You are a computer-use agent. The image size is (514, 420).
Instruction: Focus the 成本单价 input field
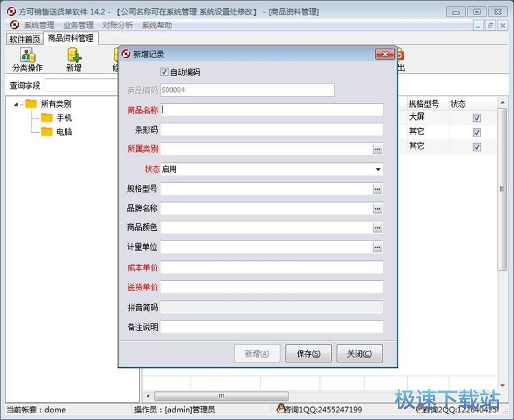pos(272,267)
